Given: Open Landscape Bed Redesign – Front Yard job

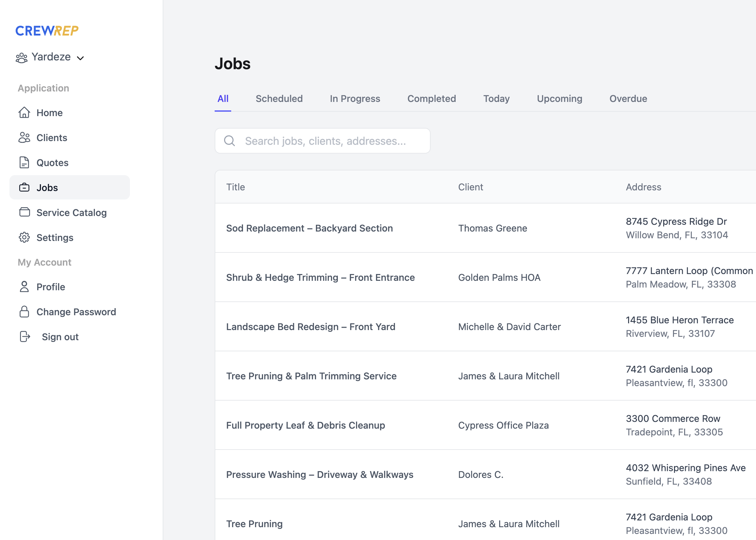Looking at the screenshot, I should (310, 327).
